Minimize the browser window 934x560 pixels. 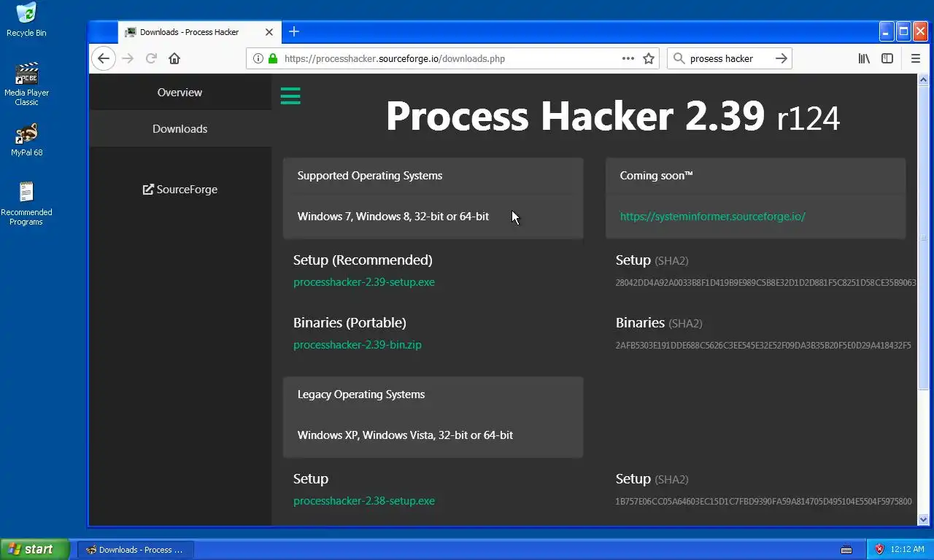(x=886, y=31)
